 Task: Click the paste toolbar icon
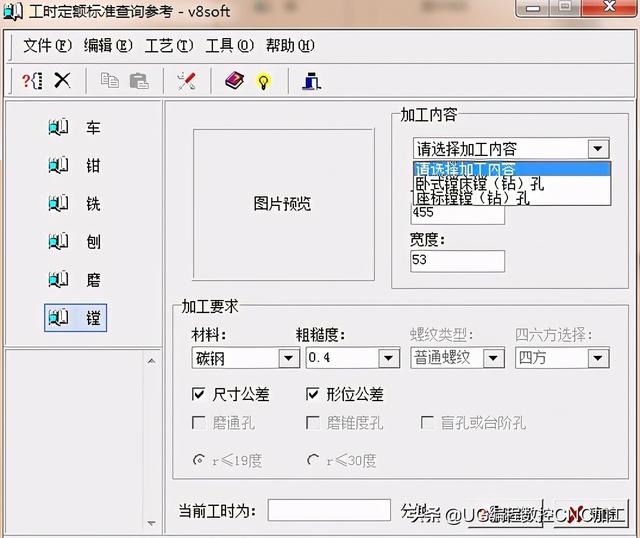click(139, 81)
